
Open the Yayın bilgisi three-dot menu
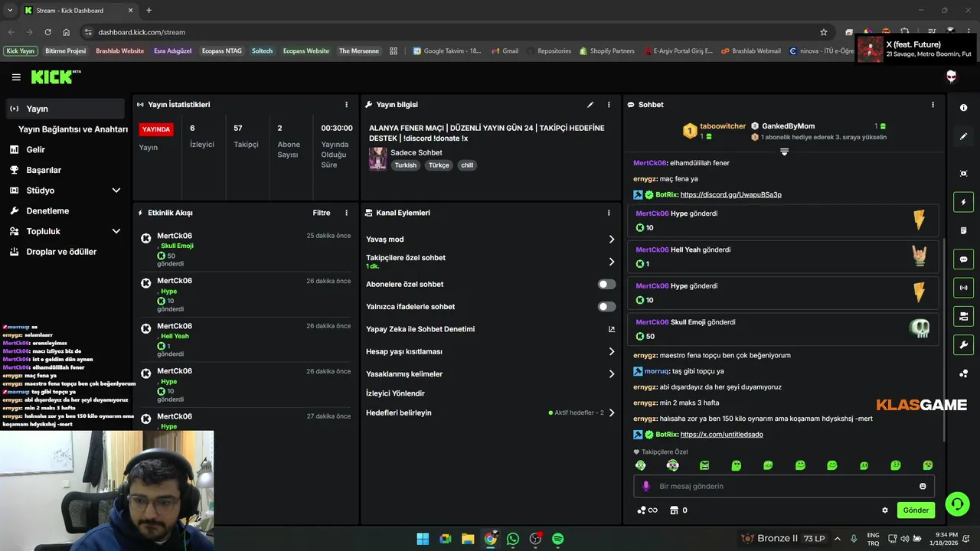click(609, 105)
